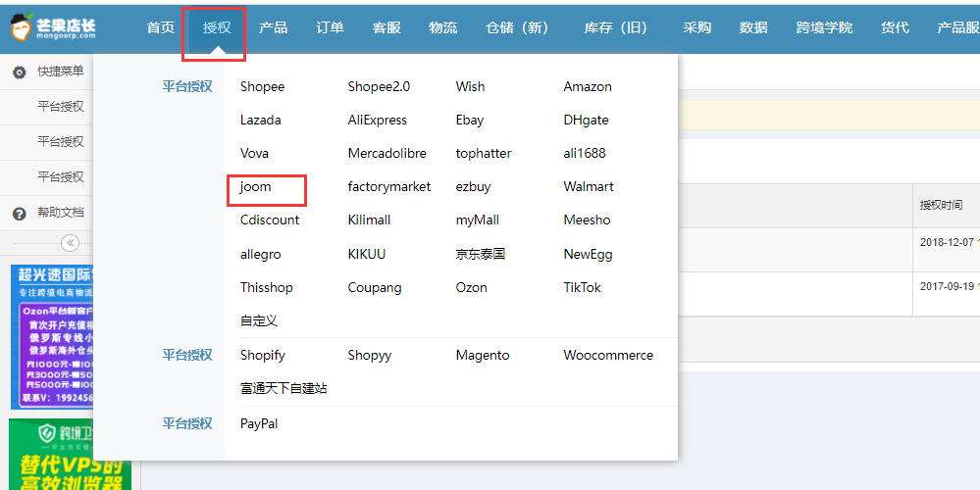The width and height of the screenshot is (980, 490).
Task: Open the 授权 top menu
Action: (x=217, y=27)
